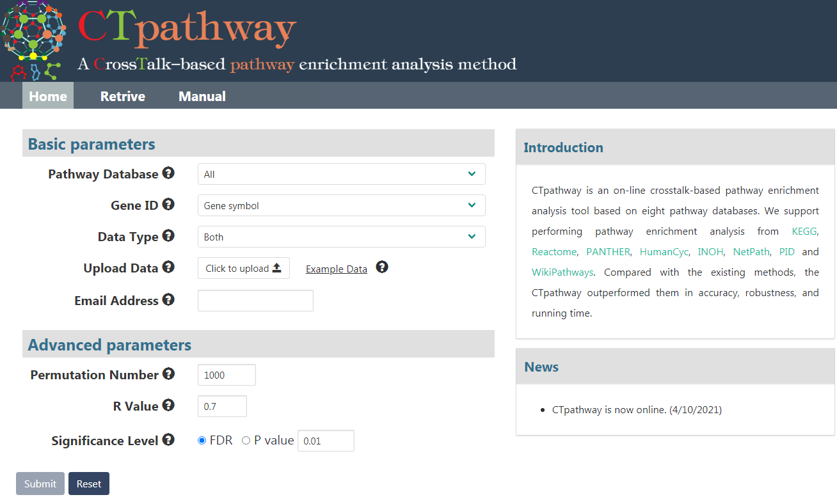Viewport: 837px width, 504px height.
Task: Click the Email Address help icon
Action: pyautogui.click(x=168, y=299)
